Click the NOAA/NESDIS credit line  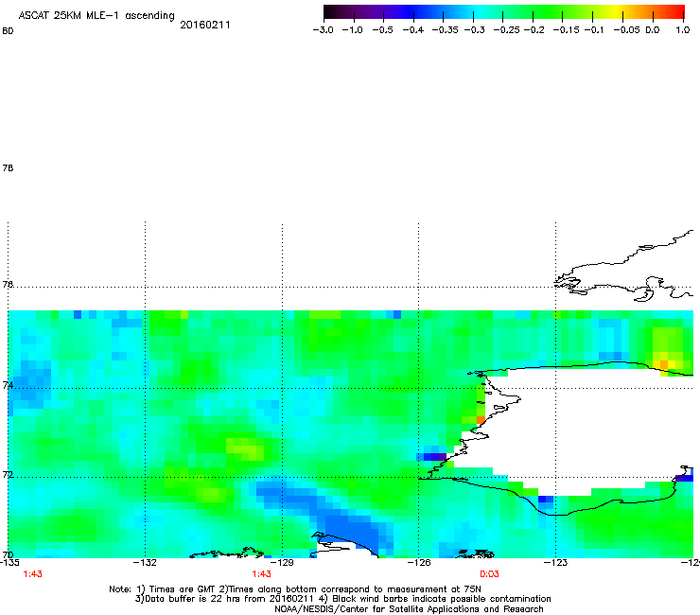409,609
